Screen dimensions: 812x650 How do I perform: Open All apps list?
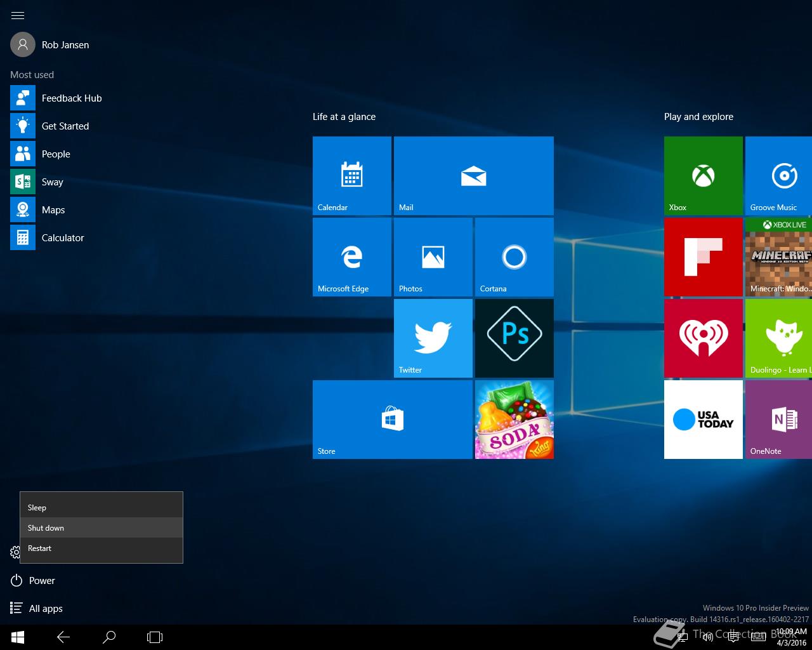click(x=37, y=609)
